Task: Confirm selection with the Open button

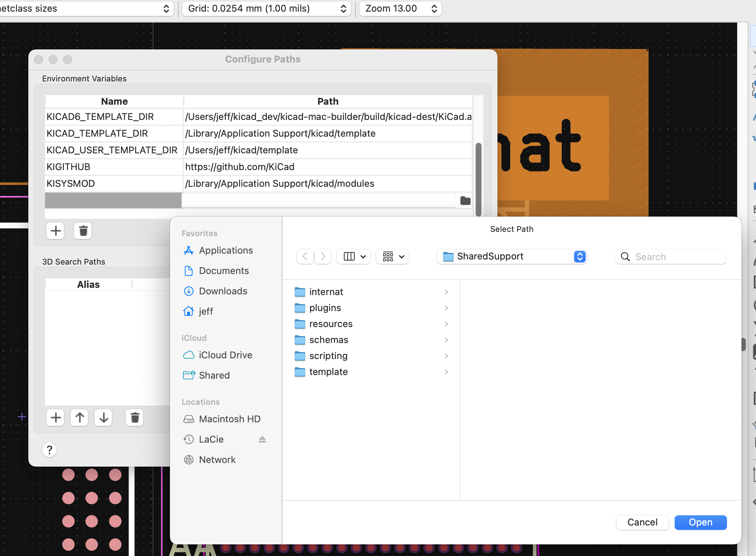Action: (700, 522)
